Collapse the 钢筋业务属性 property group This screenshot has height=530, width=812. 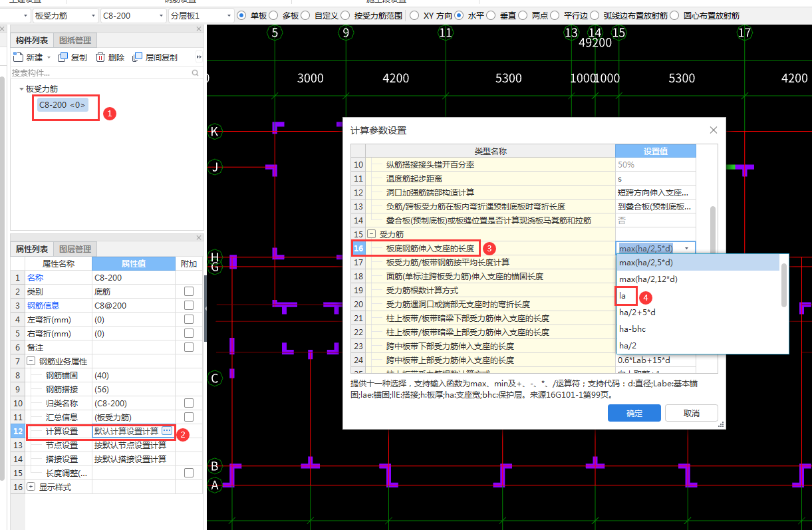[31, 361]
